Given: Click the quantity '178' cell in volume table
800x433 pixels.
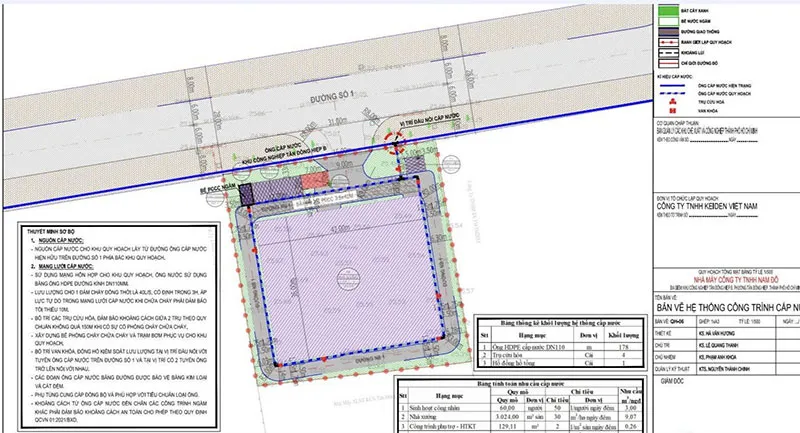Looking at the screenshot, I should [x=623, y=347].
